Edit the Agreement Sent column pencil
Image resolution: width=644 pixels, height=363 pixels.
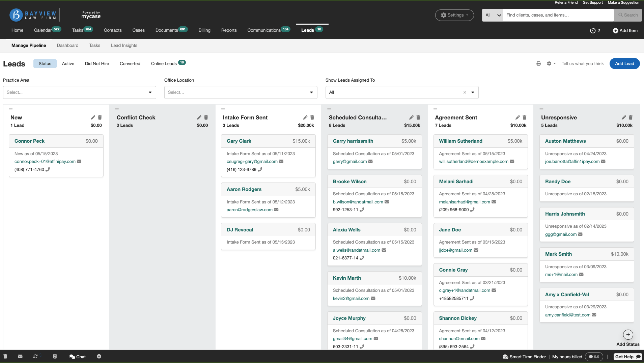coord(517,117)
